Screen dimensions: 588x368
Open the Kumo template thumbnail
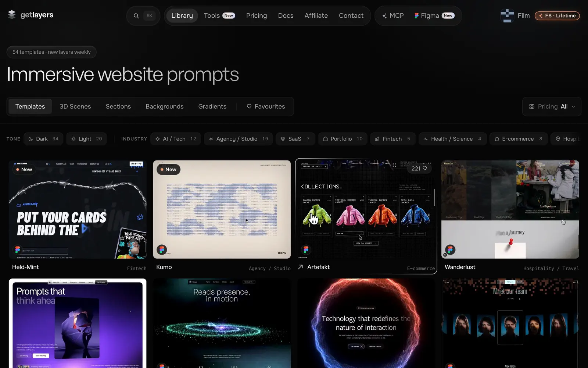coord(222,209)
